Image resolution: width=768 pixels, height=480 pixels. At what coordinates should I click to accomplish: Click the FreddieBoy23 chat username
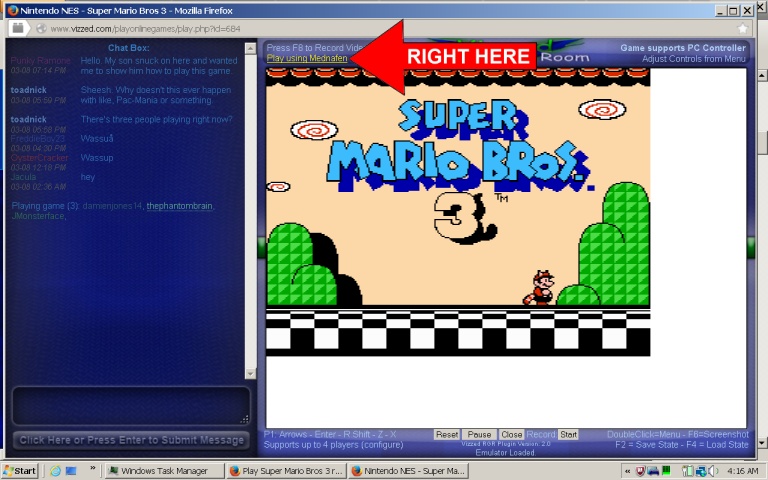(38, 139)
